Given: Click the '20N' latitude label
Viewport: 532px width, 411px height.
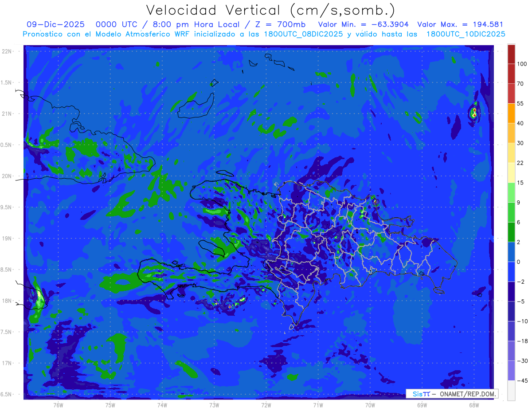Looking at the screenshot, I should pos(7,176).
